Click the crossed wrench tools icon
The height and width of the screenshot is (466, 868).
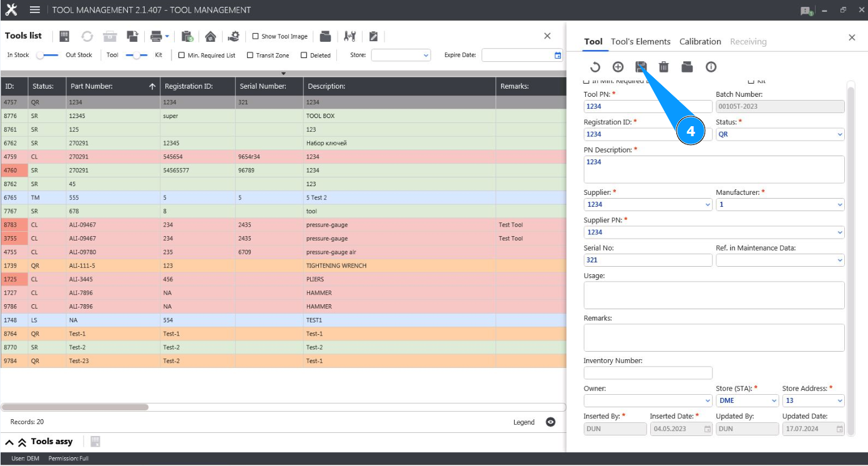pyautogui.click(x=349, y=36)
